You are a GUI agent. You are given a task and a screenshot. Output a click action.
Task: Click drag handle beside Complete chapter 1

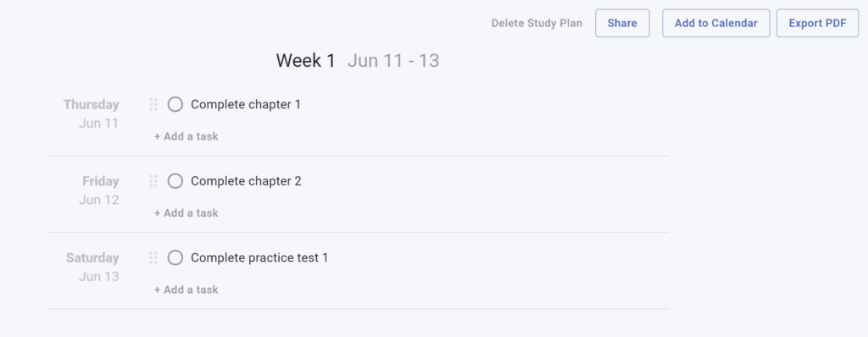153,104
